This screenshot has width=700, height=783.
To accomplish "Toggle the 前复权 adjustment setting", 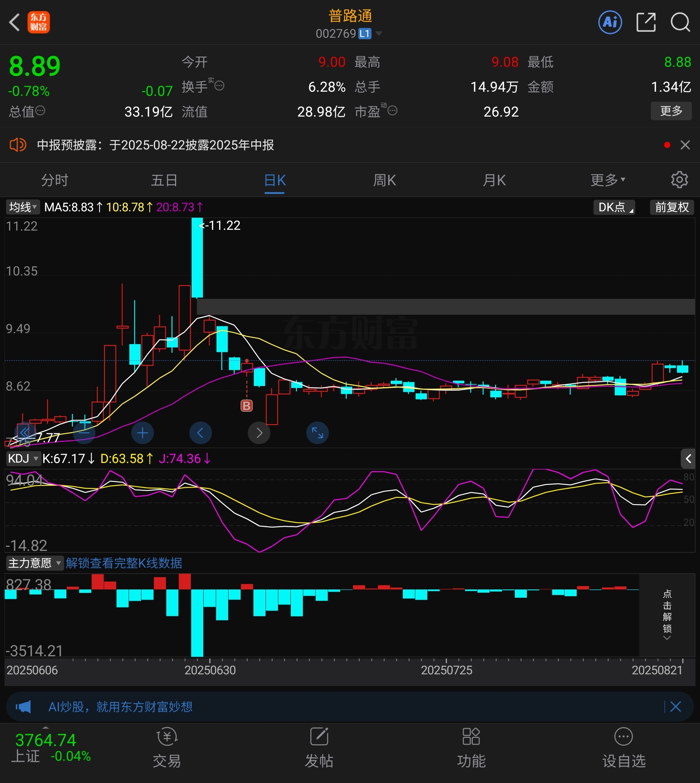I will click(672, 207).
